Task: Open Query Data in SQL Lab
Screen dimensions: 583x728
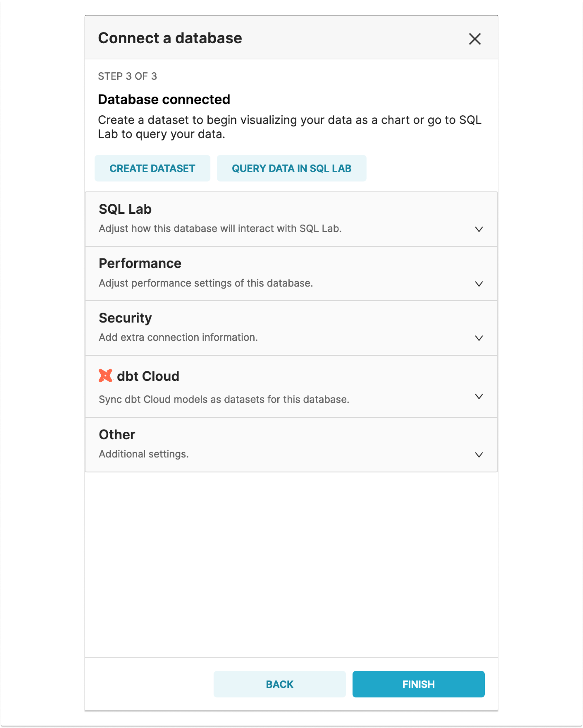Action: point(291,168)
